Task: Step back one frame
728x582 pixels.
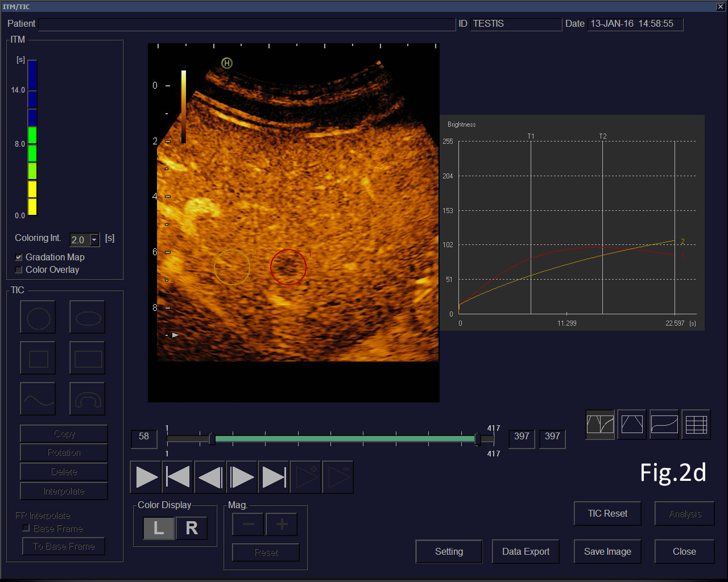Action: 210,477
